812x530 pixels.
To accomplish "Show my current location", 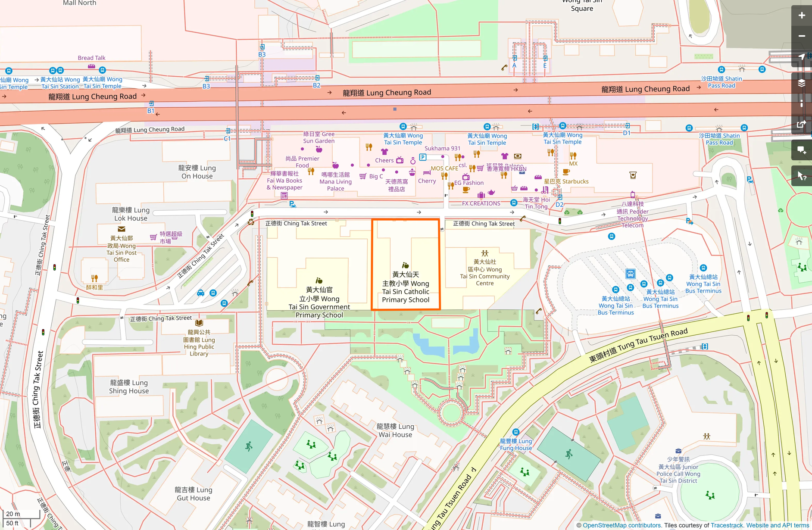I will tap(801, 56).
